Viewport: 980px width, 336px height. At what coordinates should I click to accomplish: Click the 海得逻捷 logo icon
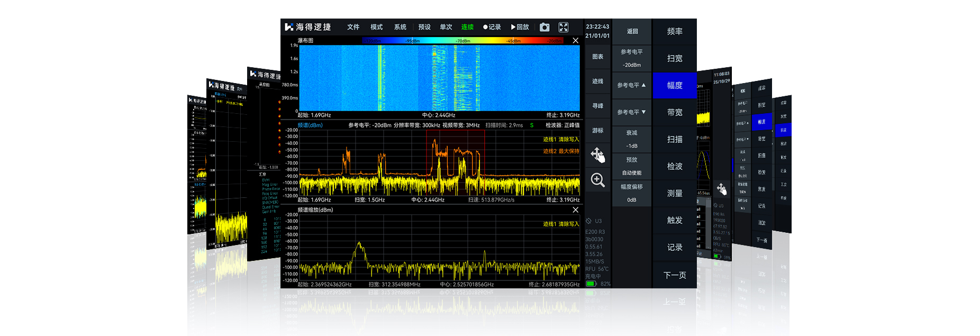coord(289,27)
